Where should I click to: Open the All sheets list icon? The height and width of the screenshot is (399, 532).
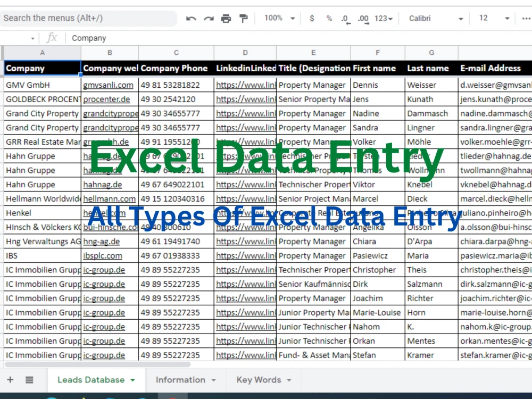(29, 380)
